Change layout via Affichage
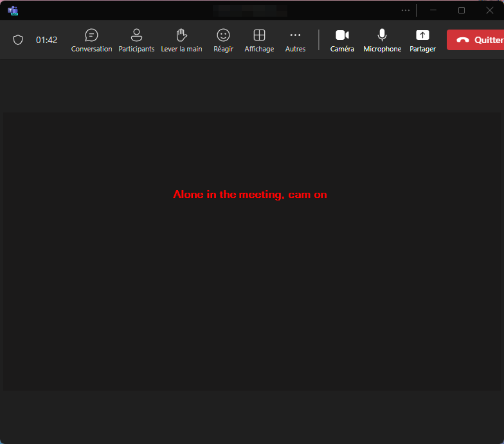The height and width of the screenshot is (444, 504). pyautogui.click(x=259, y=40)
